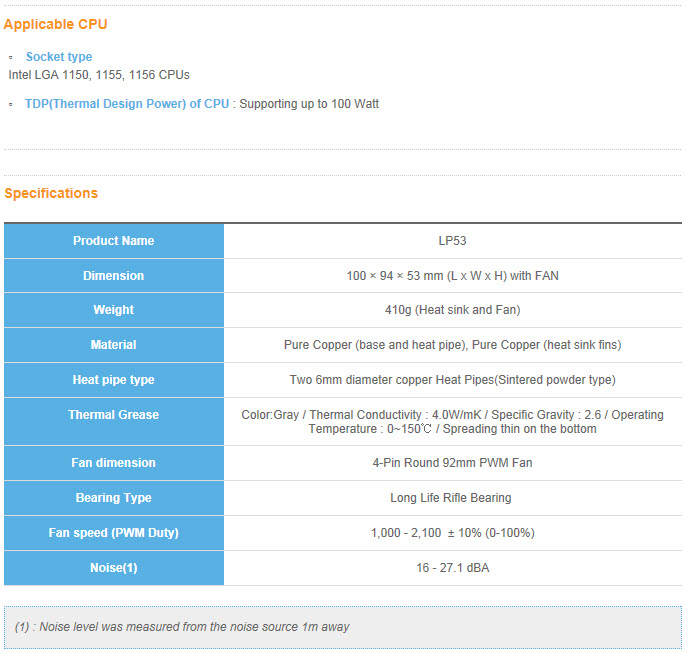Screen dimensions: 687x654
Task: Click the 'Product Name' header cell
Action: (x=113, y=240)
